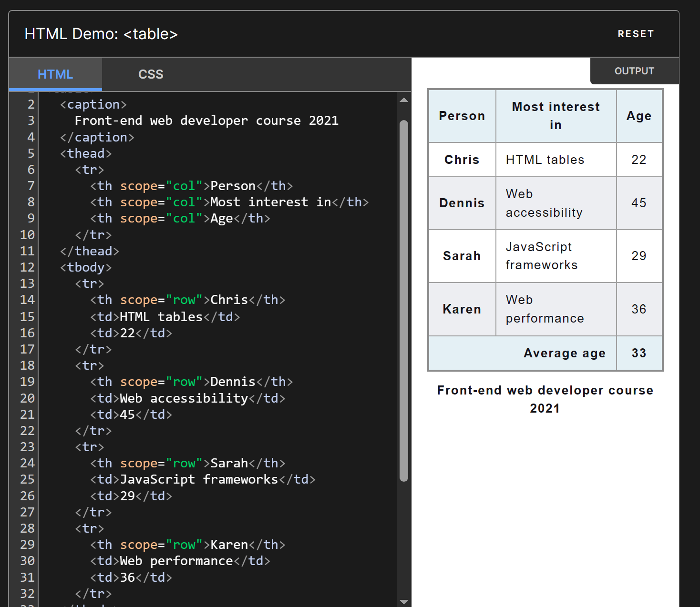Switch to the CSS tab
The width and height of the screenshot is (700, 607).
pos(151,74)
